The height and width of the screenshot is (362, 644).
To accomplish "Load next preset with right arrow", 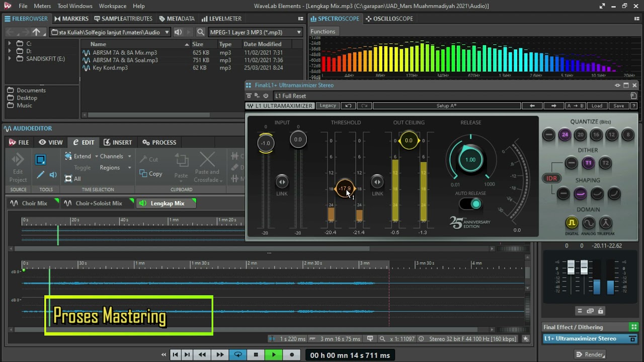I will pos(553,106).
